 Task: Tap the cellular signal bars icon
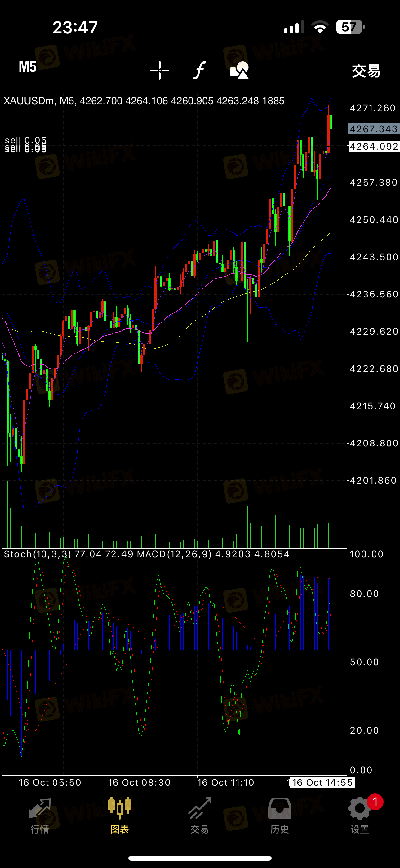pos(294,27)
